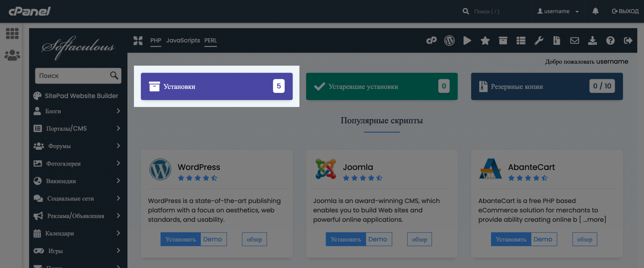Expand the Календари category

[77, 233]
